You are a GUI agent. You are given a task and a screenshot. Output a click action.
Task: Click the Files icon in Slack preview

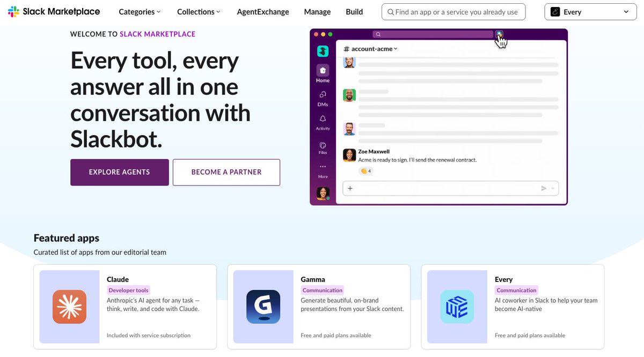[x=323, y=145]
